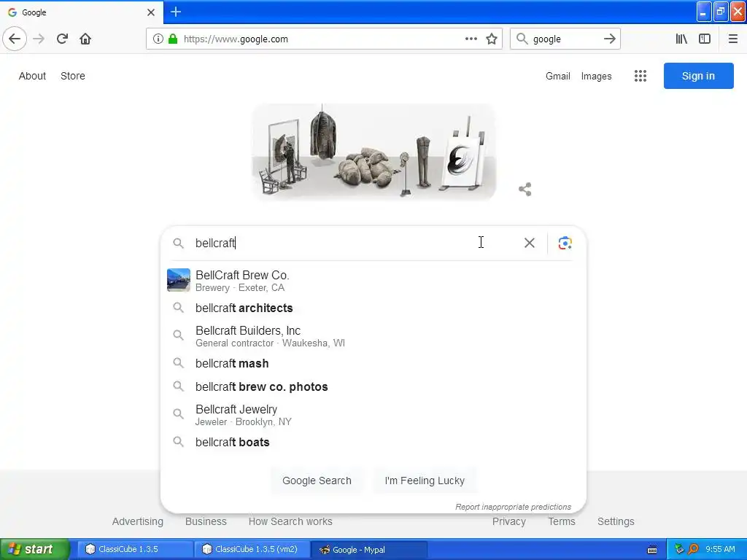Click I'm Feeling Lucky button
This screenshot has width=747, height=560.
pos(425,481)
